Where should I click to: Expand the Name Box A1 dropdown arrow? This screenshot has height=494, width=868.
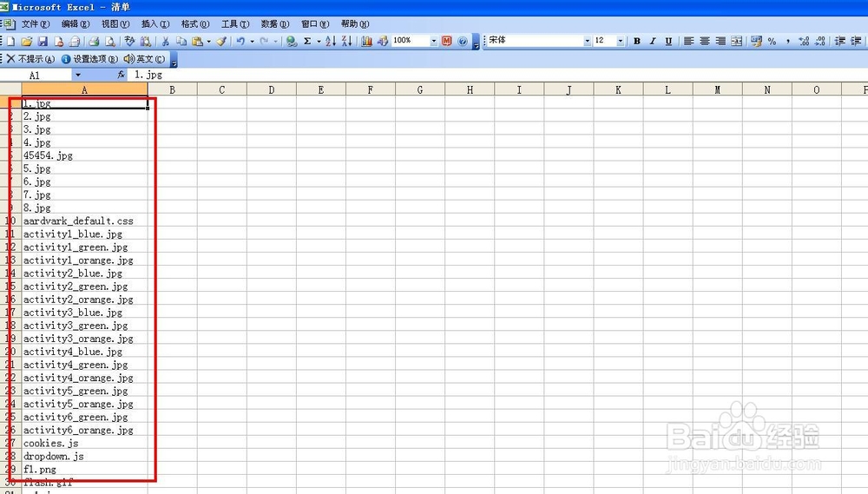(77, 75)
